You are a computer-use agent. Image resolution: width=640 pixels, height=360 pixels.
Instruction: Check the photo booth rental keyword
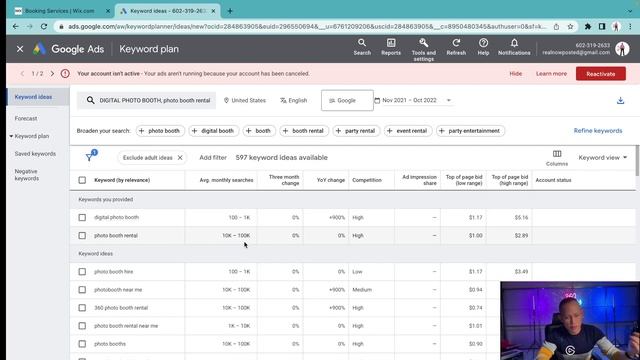tap(82, 236)
